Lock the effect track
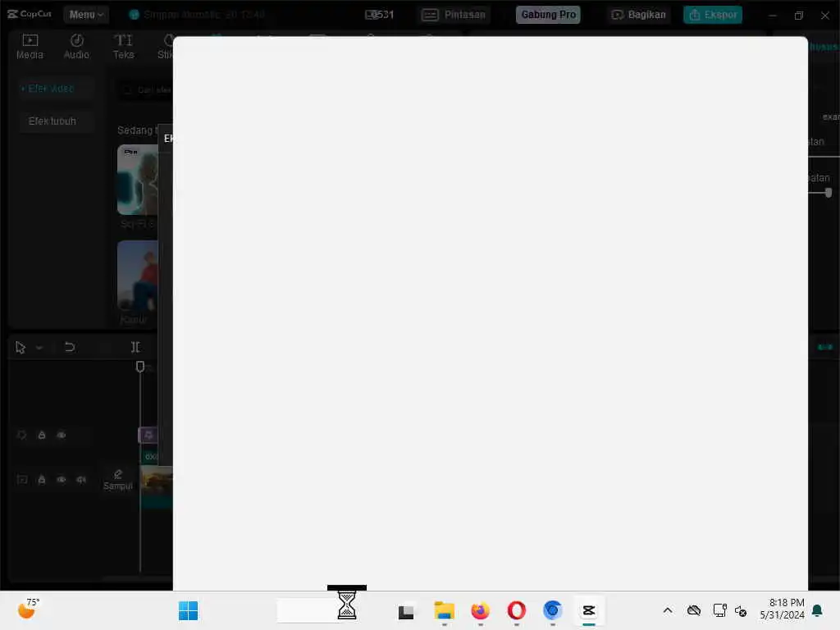The height and width of the screenshot is (630, 840). click(x=41, y=435)
